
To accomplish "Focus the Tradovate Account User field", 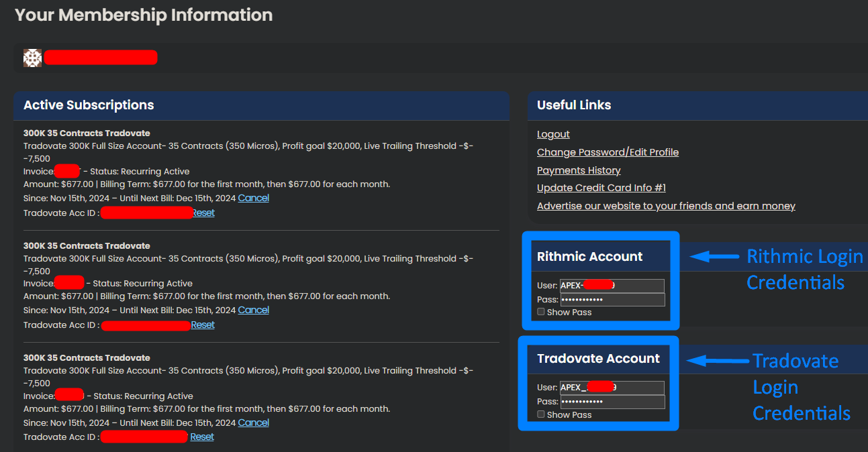I will coord(612,388).
